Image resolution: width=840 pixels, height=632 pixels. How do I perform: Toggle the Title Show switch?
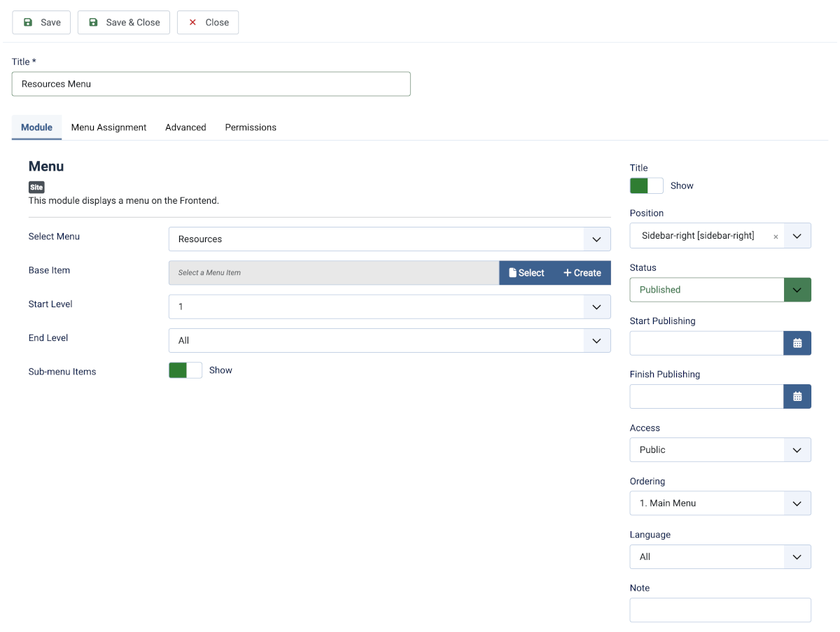pos(646,185)
